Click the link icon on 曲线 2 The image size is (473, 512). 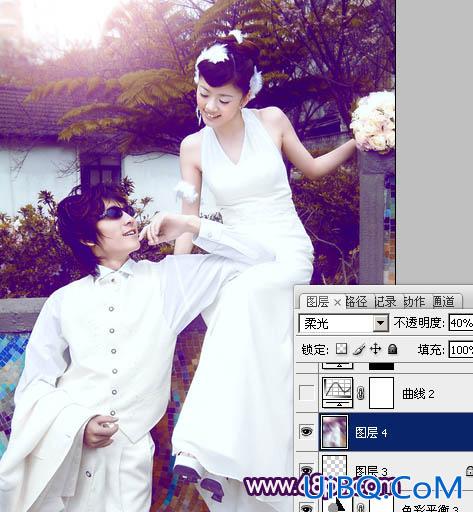click(360, 393)
